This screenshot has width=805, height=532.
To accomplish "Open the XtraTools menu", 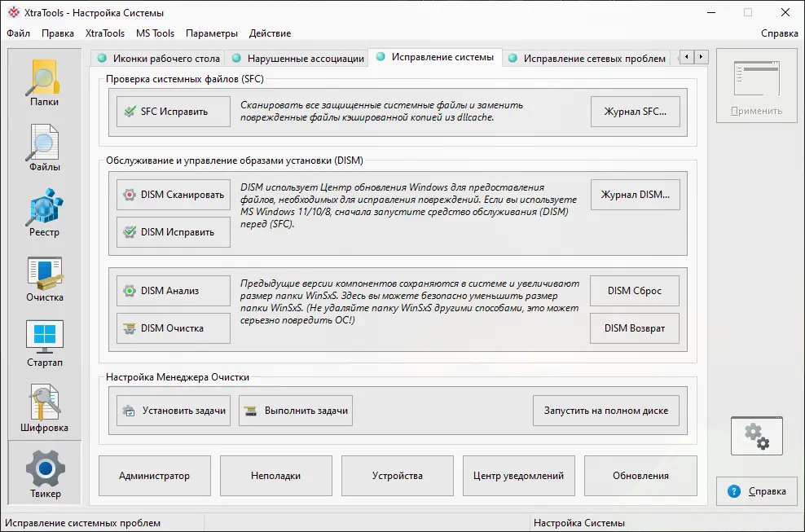I will tap(105, 33).
